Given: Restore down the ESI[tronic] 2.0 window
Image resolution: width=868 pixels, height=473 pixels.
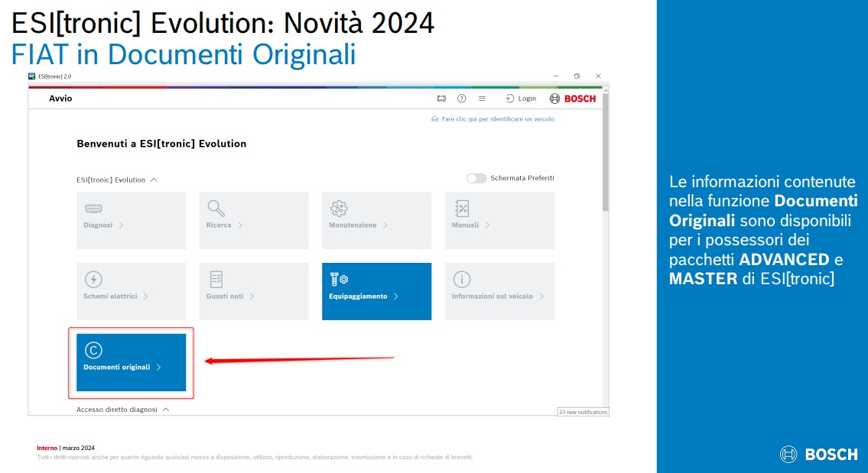Looking at the screenshot, I should [x=577, y=76].
